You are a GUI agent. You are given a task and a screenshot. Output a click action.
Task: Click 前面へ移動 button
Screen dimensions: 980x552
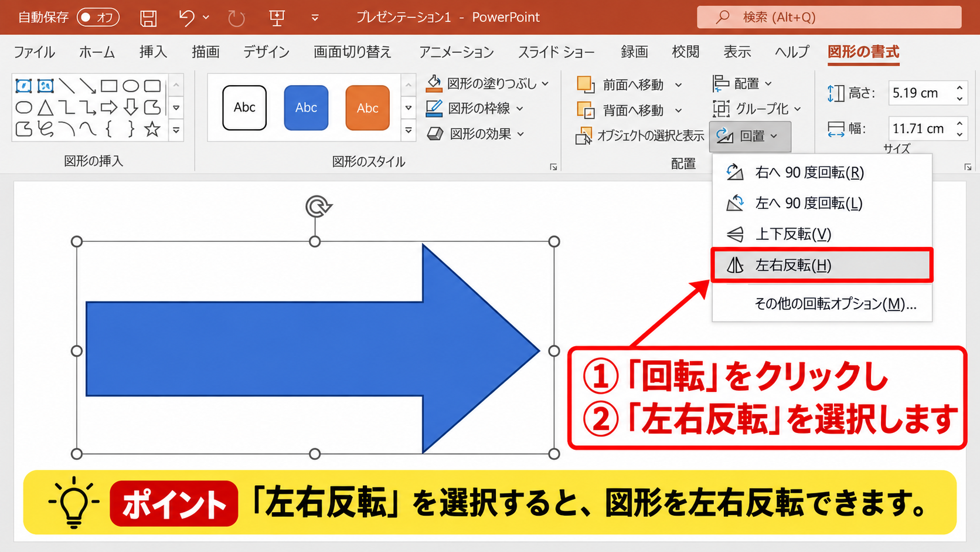coord(621,85)
